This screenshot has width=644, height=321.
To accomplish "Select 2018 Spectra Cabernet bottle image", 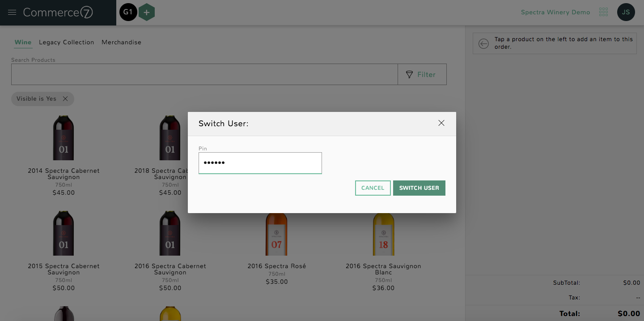I will click(x=170, y=138).
